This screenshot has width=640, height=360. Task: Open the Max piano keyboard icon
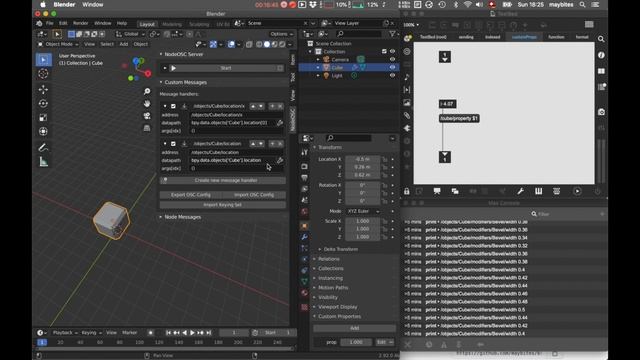click(539, 191)
